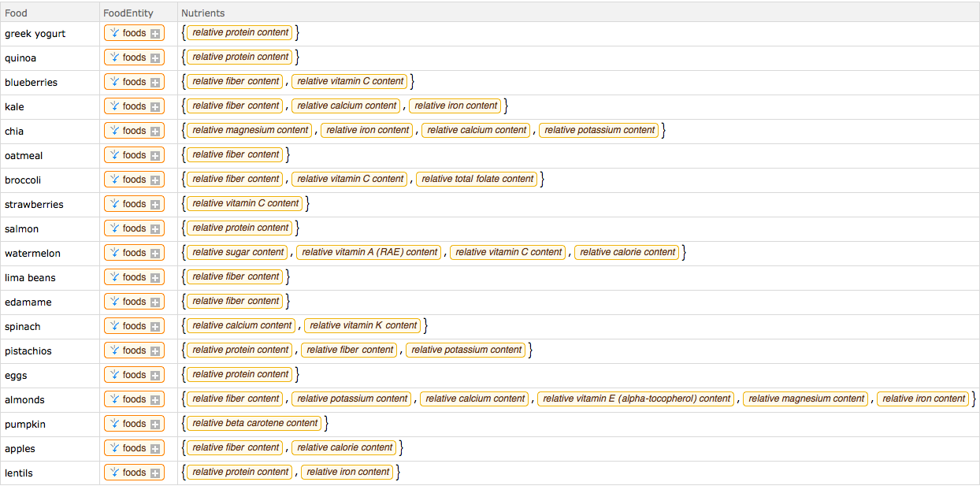Expand the plus box in watermelon row
The image size is (980, 497).
[155, 253]
